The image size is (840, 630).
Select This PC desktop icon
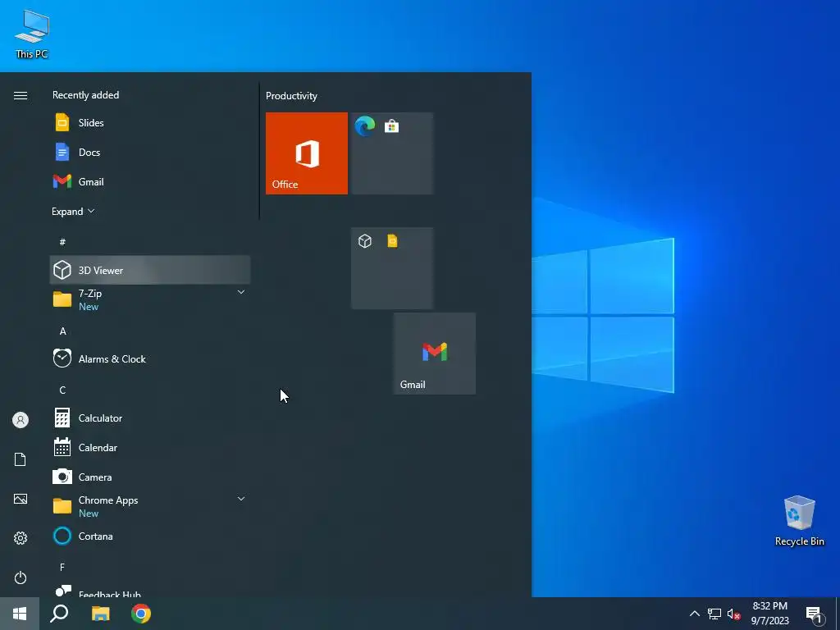[32, 34]
